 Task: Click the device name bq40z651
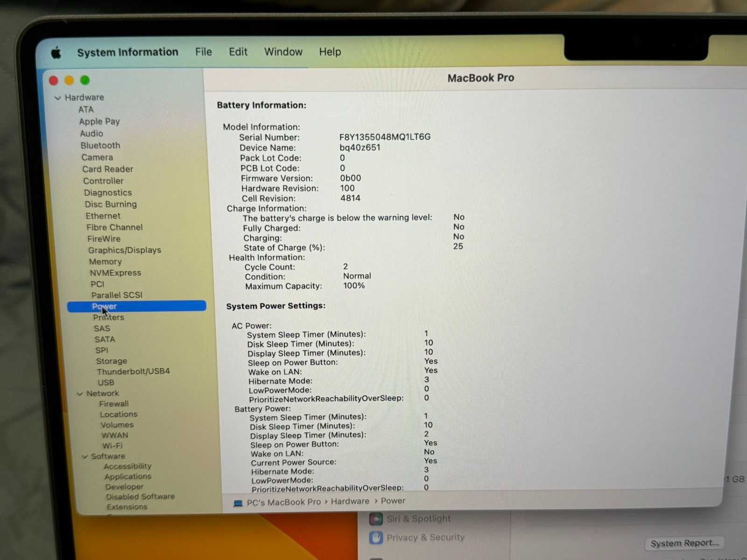pos(359,147)
